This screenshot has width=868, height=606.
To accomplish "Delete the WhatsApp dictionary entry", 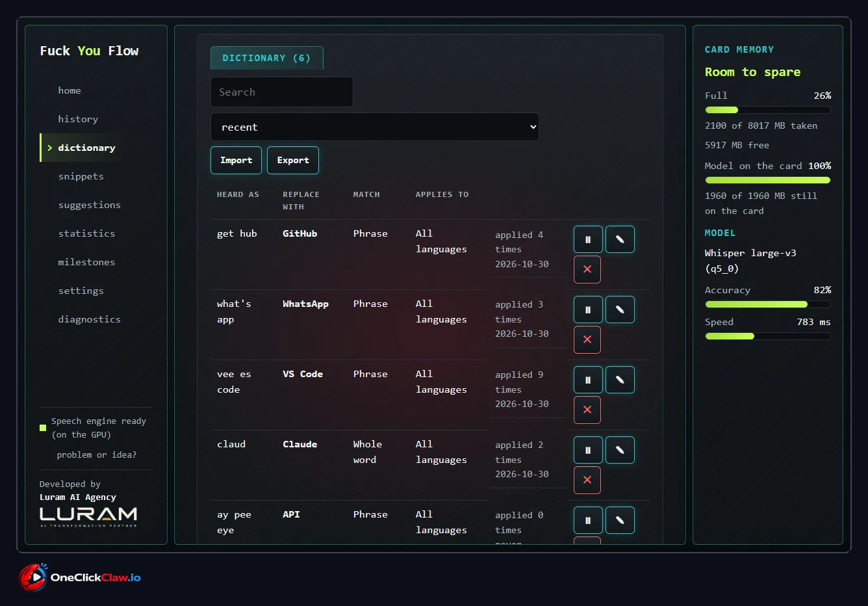I will (x=587, y=339).
